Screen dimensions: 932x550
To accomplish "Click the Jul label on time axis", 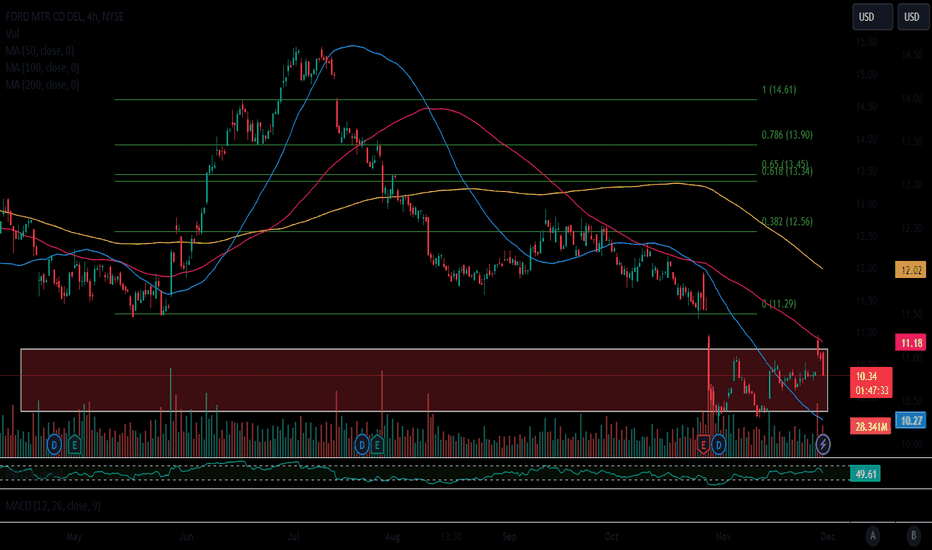I will (292, 536).
